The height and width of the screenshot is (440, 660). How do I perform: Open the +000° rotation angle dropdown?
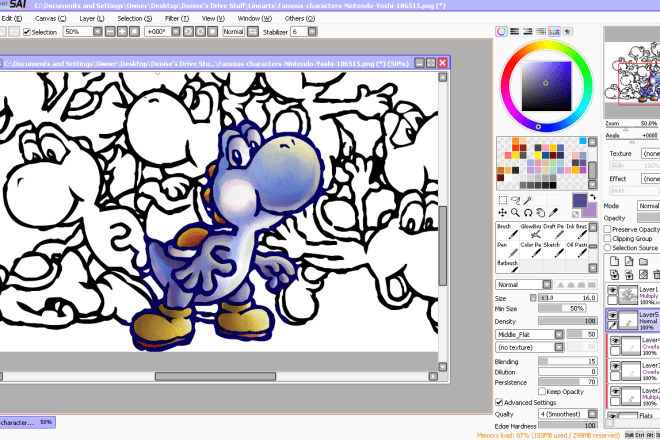tap(176, 32)
